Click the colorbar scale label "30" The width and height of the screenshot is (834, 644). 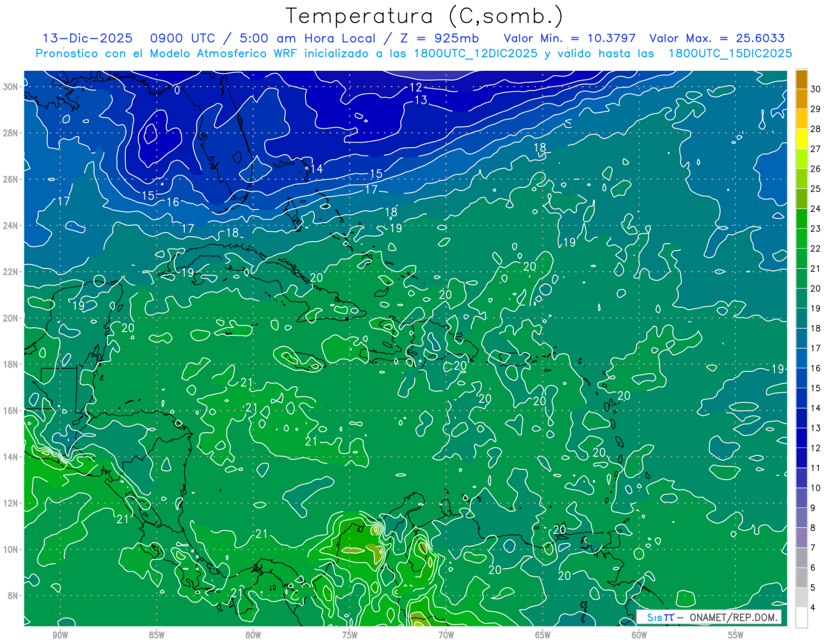816,89
